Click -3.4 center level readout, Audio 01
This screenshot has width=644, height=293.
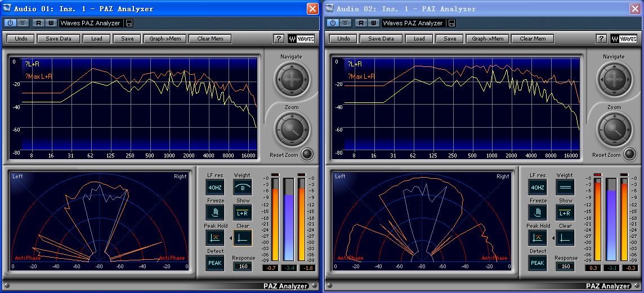(289, 268)
